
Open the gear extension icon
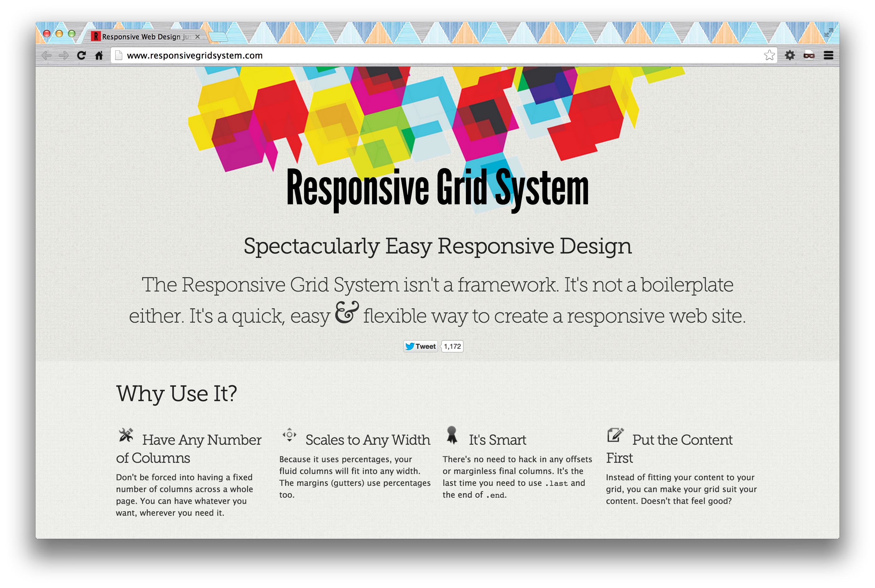[790, 55]
